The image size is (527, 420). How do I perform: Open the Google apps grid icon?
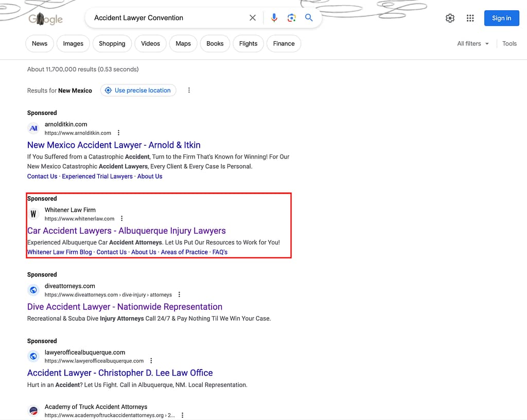click(470, 18)
